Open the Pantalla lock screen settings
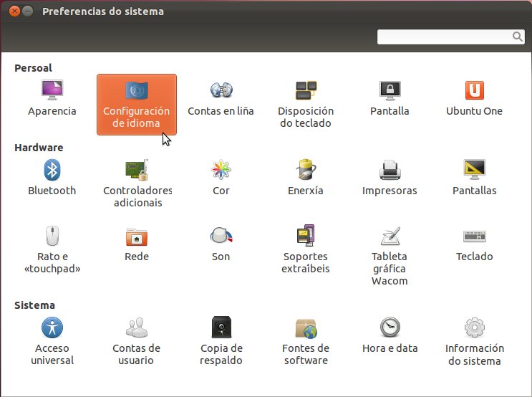 pyautogui.click(x=390, y=98)
